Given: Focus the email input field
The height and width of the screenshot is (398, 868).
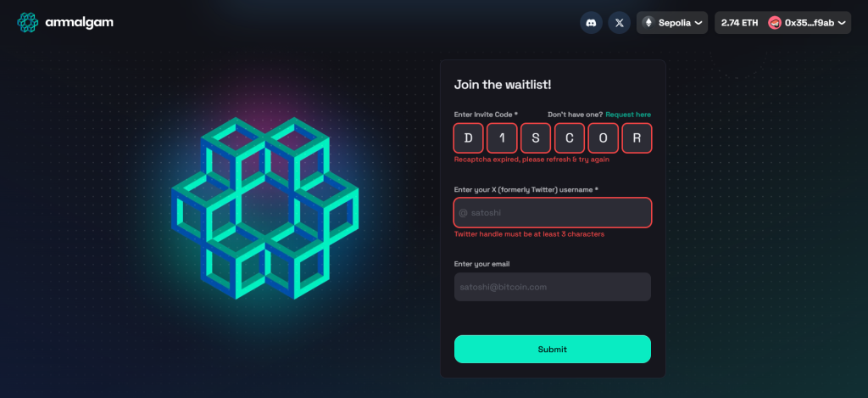Looking at the screenshot, I should (553, 287).
